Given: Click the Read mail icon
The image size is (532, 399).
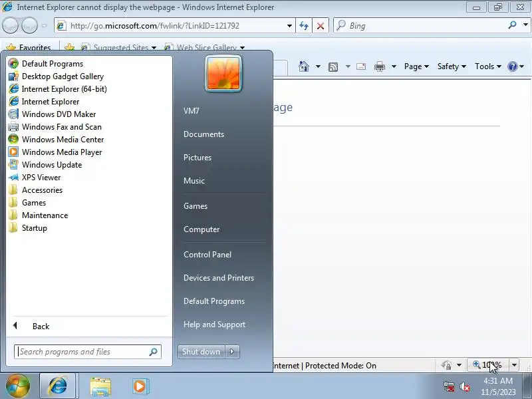Looking at the screenshot, I should coord(361,66).
